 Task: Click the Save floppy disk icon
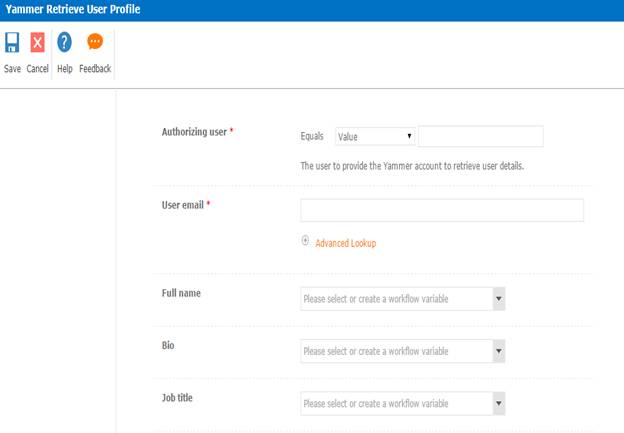12,43
